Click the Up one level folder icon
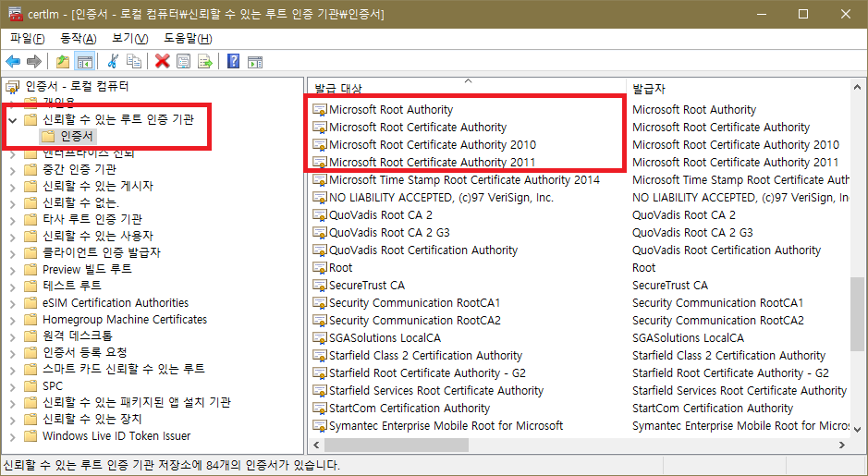The height and width of the screenshot is (476, 868). coord(63,61)
